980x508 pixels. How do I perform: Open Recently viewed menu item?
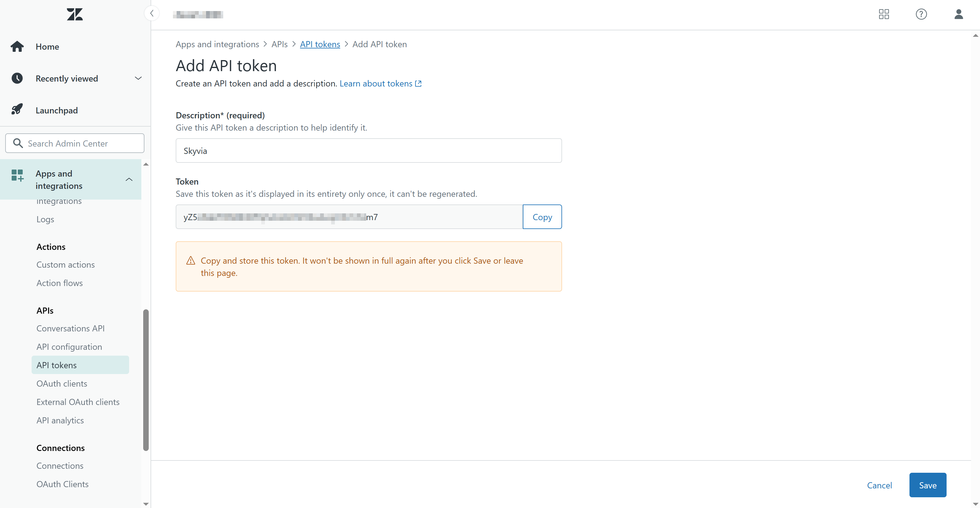point(67,78)
